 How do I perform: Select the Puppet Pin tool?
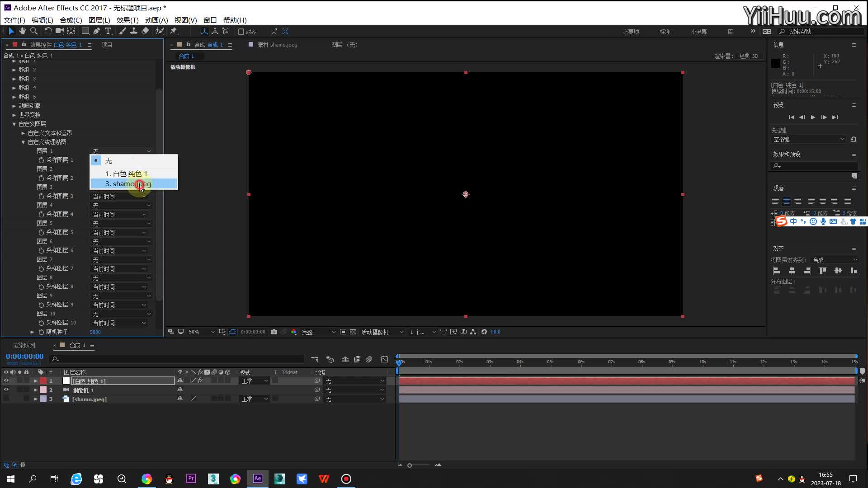tap(174, 31)
